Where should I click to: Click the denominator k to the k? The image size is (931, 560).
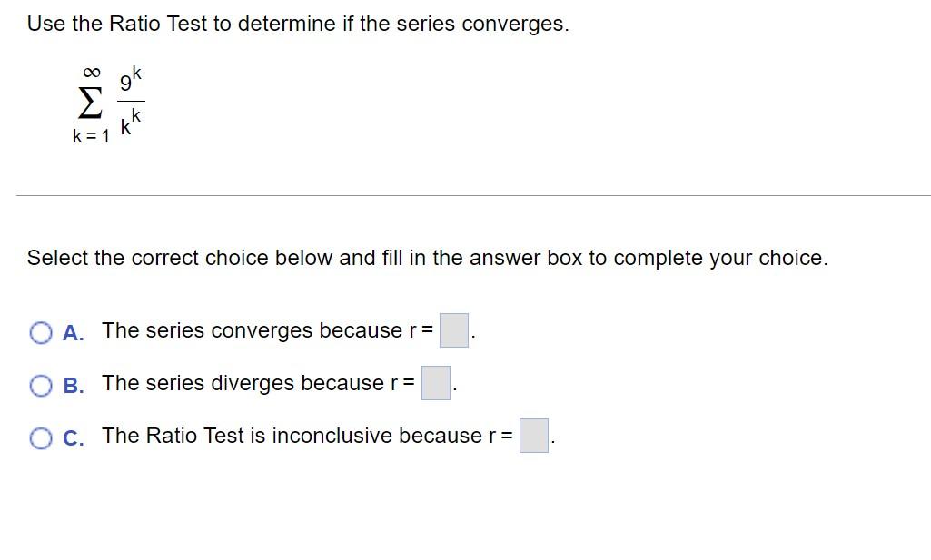[131, 123]
